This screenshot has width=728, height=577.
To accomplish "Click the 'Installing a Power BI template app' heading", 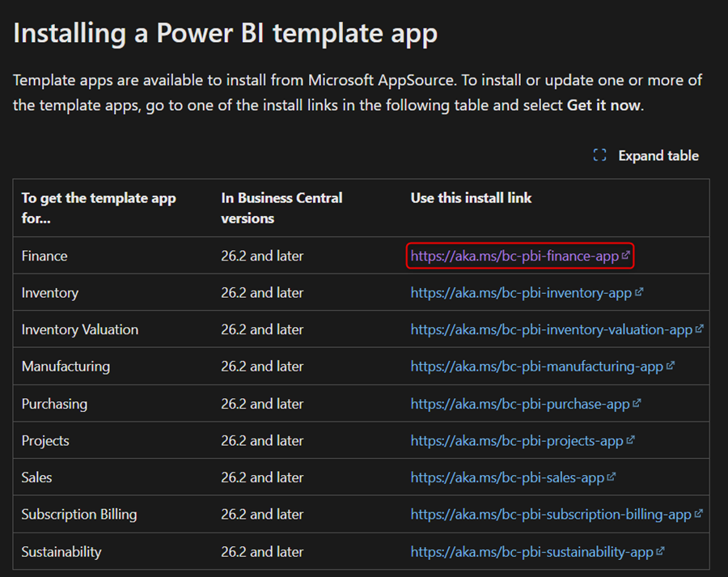I will click(226, 33).
